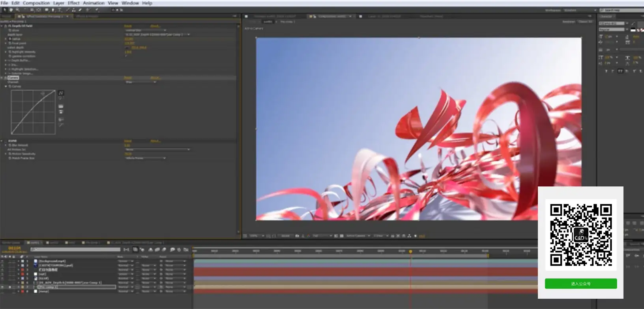Select the curve point tool beside Curves graph
The width and height of the screenshot is (644, 309).
coord(61,93)
